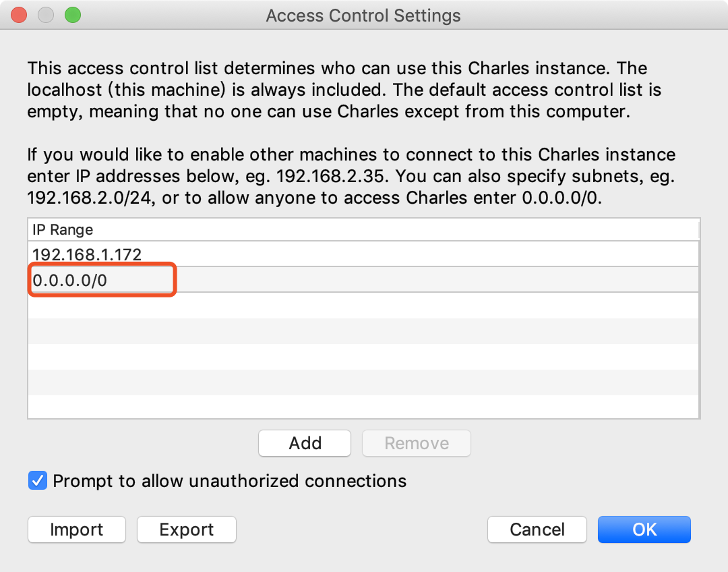Screen dimensions: 728x572
Task: Toggle the unauthorized connections prompt checkbox
Action: pos(38,480)
